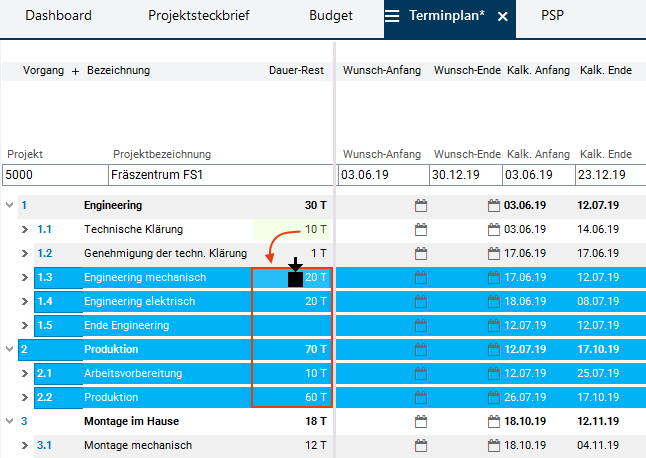The width and height of the screenshot is (646, 458).
Task: Click Wunsch-Ende calendar in Ende Engineering row
Action: (x=493, y=326)
